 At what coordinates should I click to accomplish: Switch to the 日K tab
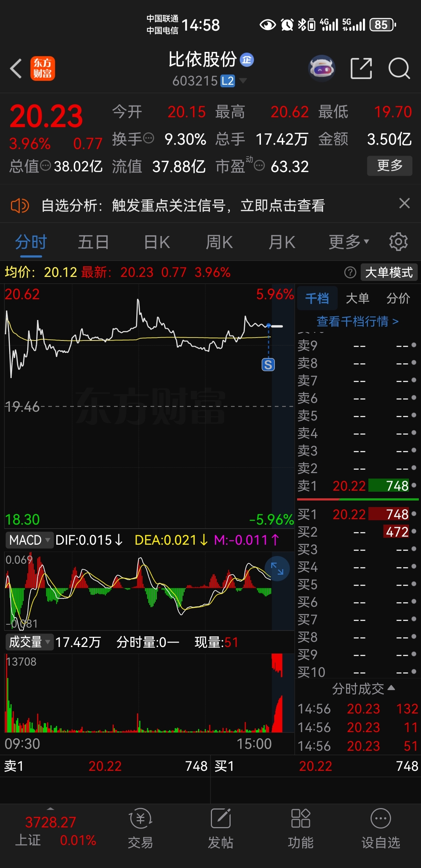(x=157, y=242)
